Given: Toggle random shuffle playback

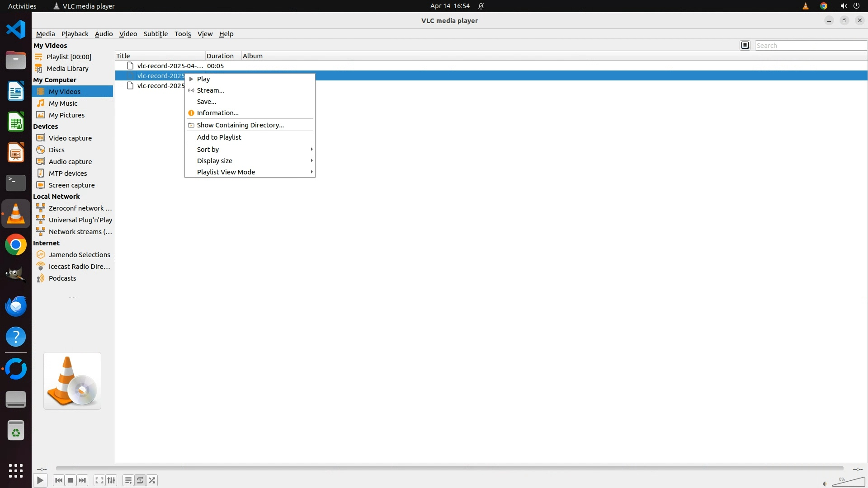Looking at the screenshot, I should click(152, 480).
